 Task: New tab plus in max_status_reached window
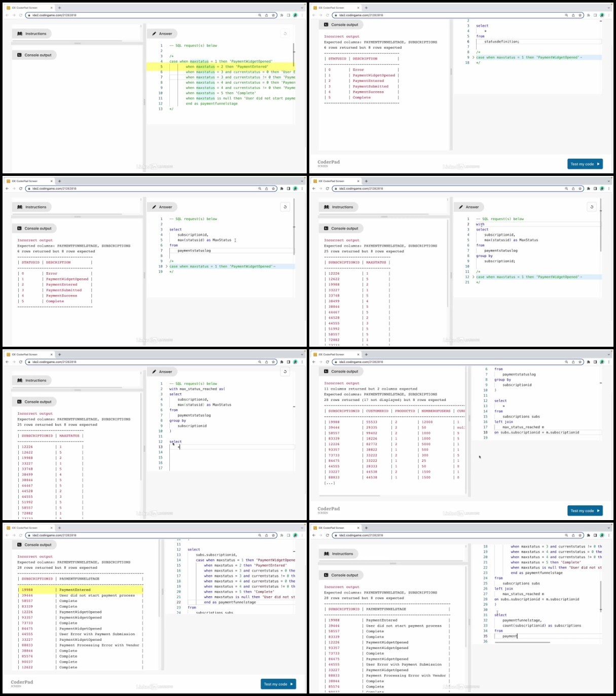pyautogui.click(x=59, y=354)
